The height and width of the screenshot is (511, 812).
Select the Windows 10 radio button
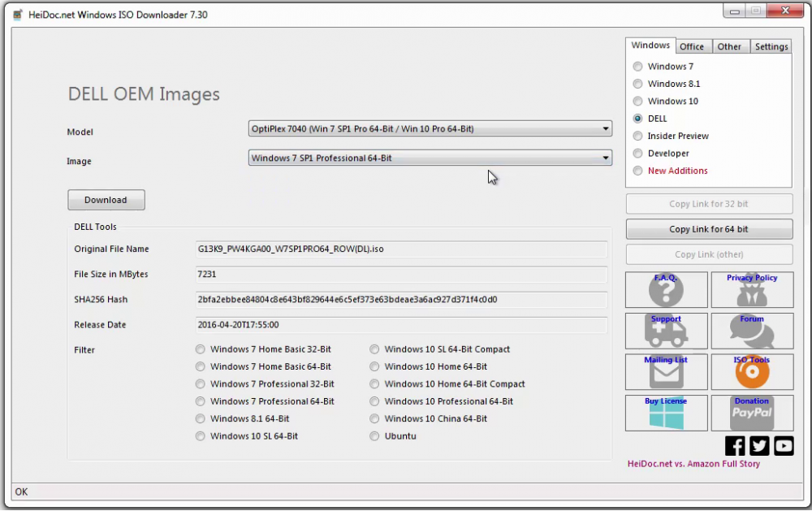click(638, 102)
